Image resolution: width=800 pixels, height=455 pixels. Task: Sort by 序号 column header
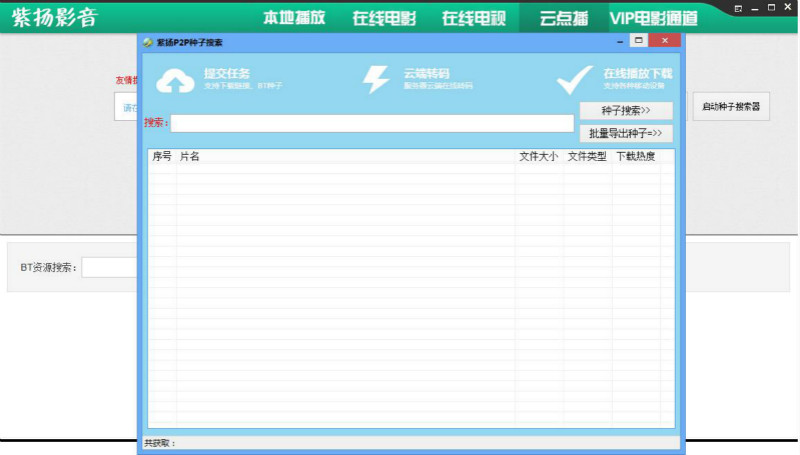tap(162, 156)
